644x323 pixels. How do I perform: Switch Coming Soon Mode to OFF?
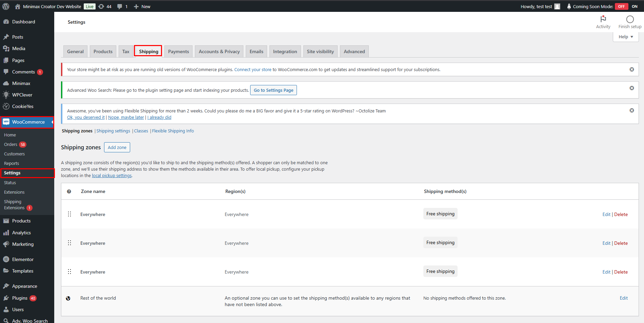(x=621, y=6)
